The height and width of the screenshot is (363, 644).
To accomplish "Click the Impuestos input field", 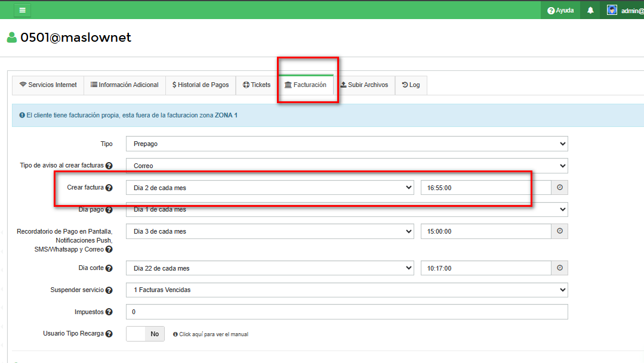I will pos(346,312).
